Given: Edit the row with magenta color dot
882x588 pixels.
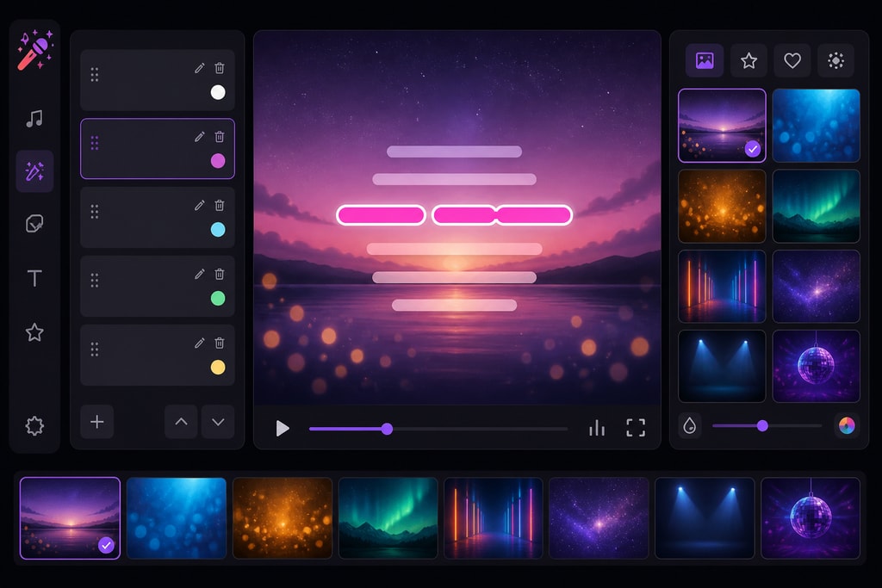Looking at the screenshot, I should click(x=200, y=137).
